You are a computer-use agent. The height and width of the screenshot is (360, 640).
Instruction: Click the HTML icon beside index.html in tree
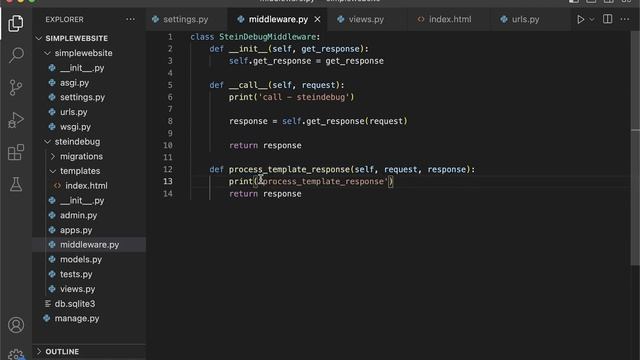[x=57, y=186]
